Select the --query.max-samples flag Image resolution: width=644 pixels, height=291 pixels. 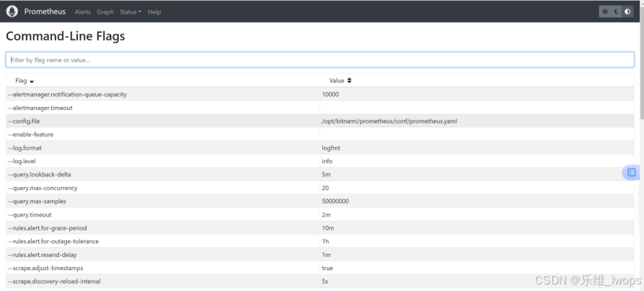[37, 201]
